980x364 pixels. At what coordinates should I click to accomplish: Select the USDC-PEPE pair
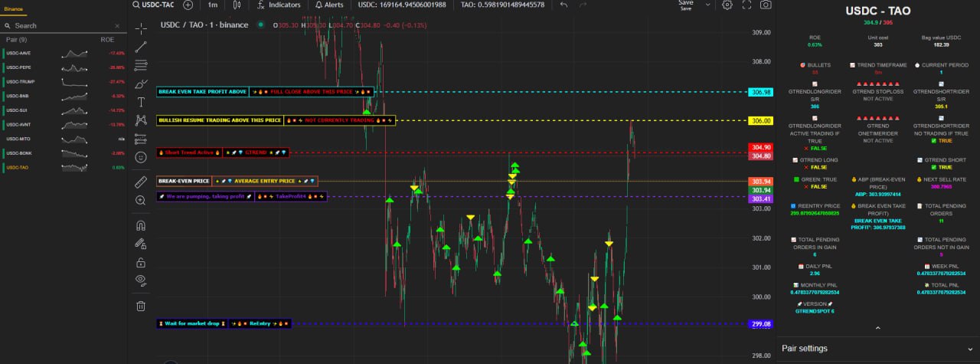[64, 67]
